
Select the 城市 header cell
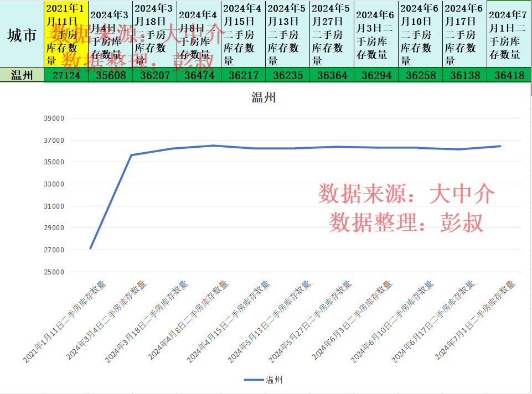(22, 34)
